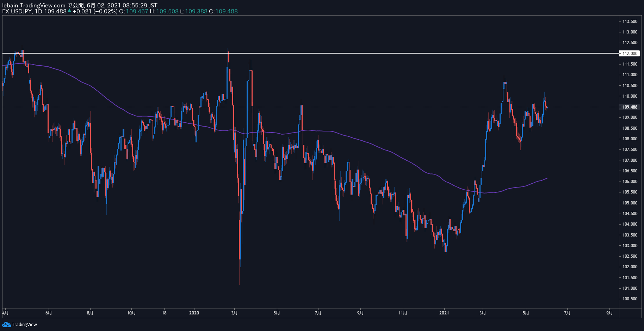Open the TradingView wordmark link at bottom
Image resolution: width=644 pixels, height=331 pixels.
pyautogui.click(x=24, y=325)
